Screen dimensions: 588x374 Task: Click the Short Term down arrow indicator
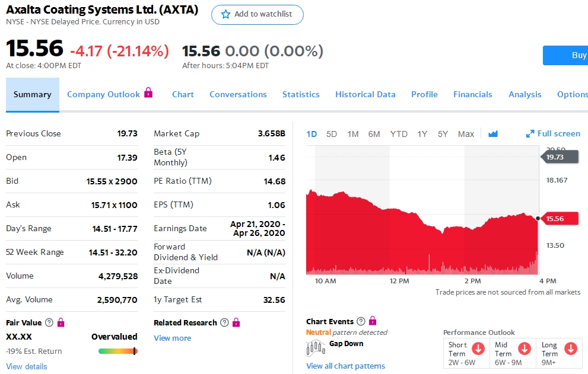coord(478,349)
